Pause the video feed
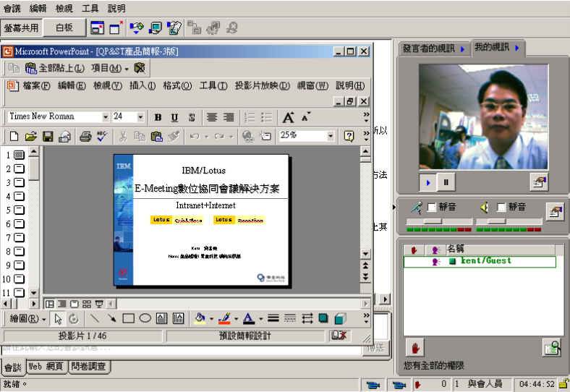570x392 pixels. coord(446,182)
